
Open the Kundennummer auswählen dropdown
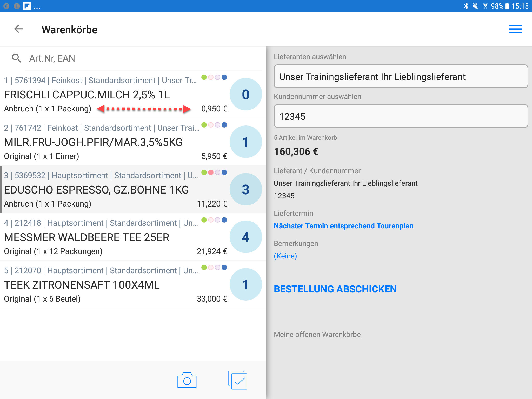[x=401, y=116]
